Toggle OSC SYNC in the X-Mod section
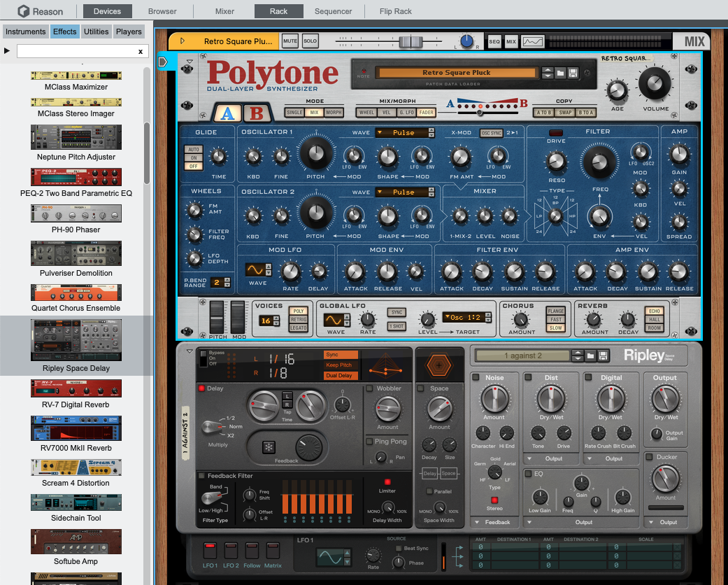The height and width of the screenshot is (585, 728). [491, 133]
